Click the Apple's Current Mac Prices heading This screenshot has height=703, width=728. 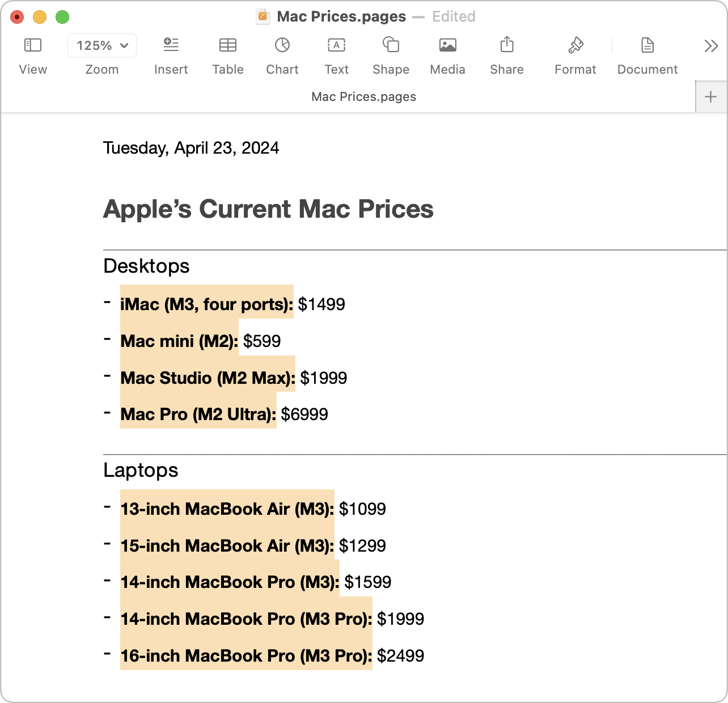(268, 209)
